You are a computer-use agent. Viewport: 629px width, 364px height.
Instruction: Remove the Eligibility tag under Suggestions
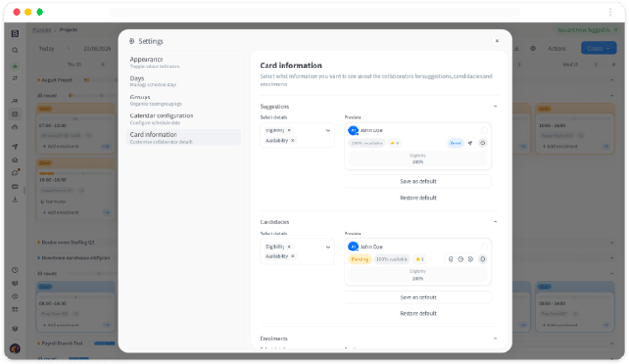click(289, 130)
